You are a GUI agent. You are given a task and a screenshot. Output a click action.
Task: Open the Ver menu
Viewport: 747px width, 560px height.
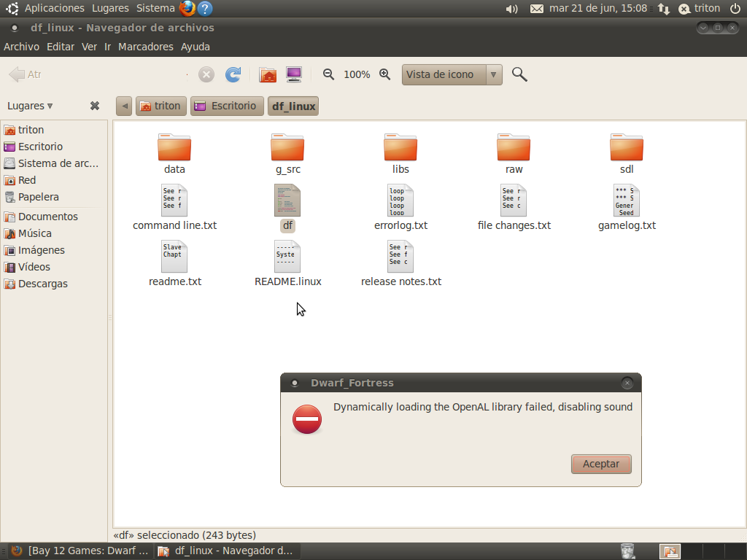coord(89,47)
